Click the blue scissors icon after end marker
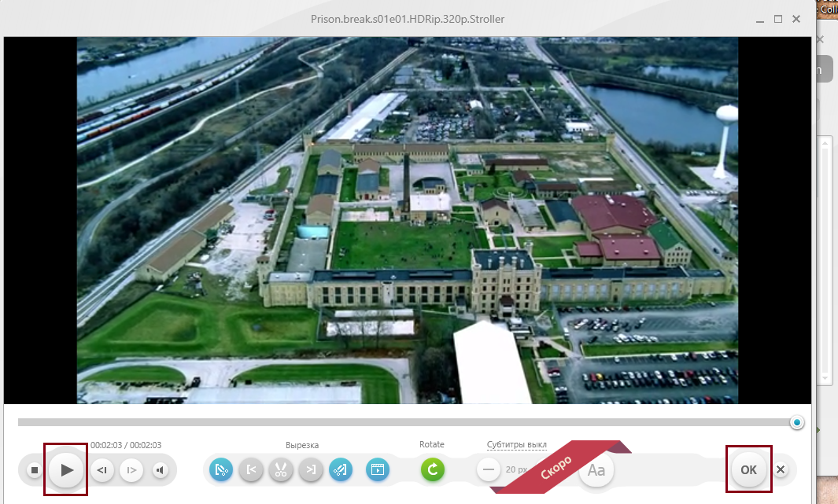Image resolution: width=838 pixels, height=504 pixels. pos(341,470)
